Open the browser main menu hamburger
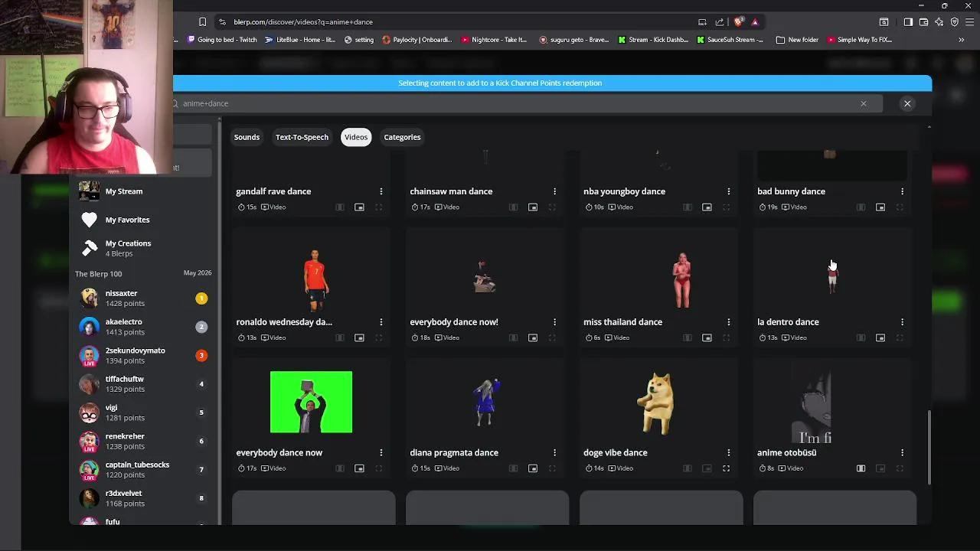 pos(969,22)
